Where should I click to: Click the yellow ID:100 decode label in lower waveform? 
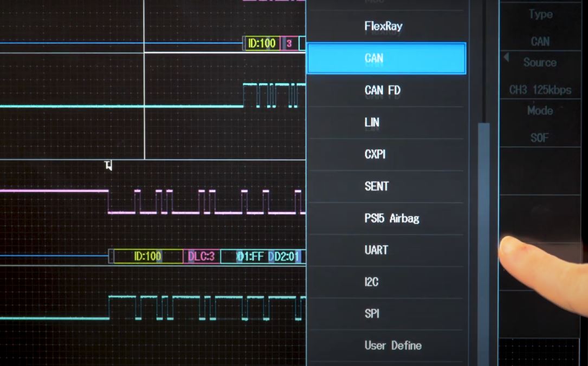click(147, 257)
